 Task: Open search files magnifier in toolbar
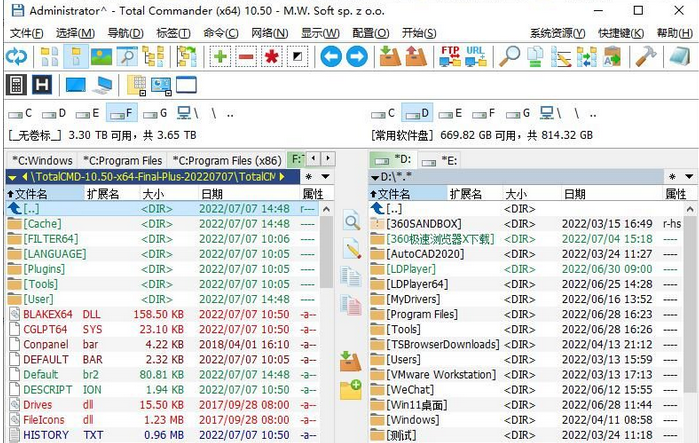click(509, 57)
